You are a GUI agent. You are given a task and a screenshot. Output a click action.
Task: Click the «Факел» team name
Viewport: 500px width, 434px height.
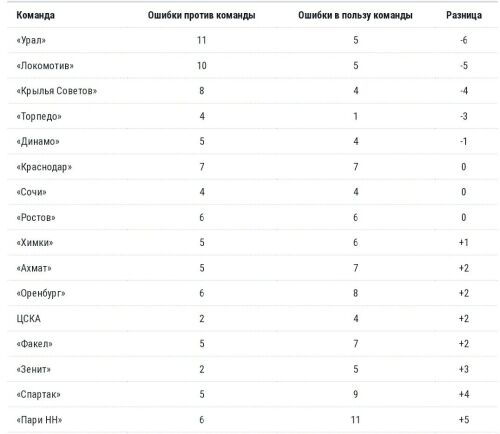[x=35, y=344]
